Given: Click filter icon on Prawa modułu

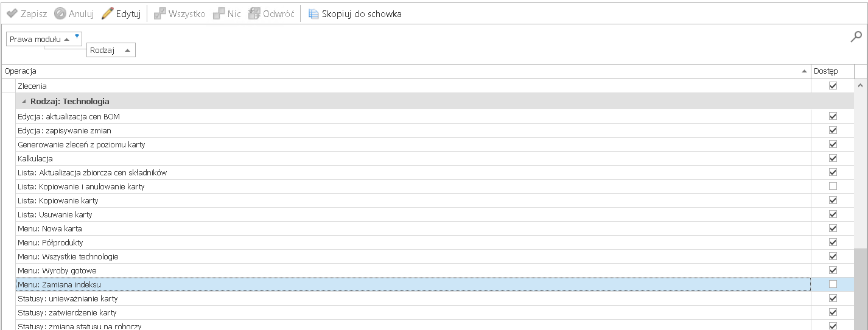Looking at the screenshot, I should pos(77,37).
